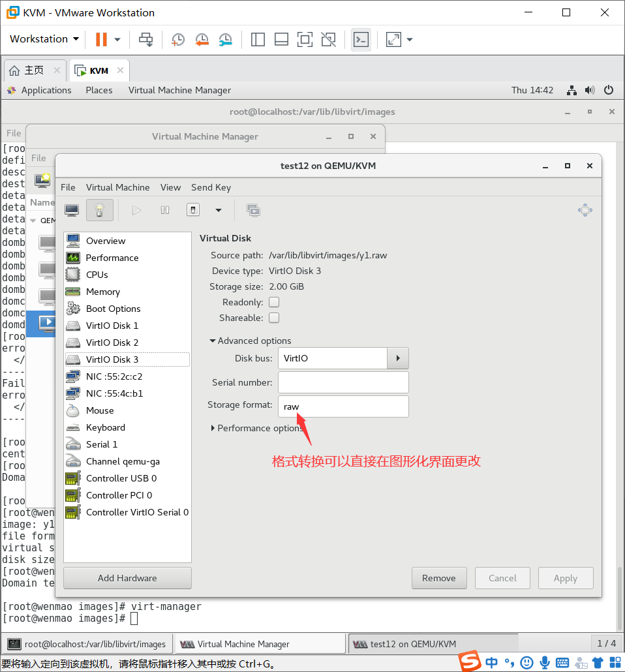
Task: Click Remove button
Action: point(439,578)
